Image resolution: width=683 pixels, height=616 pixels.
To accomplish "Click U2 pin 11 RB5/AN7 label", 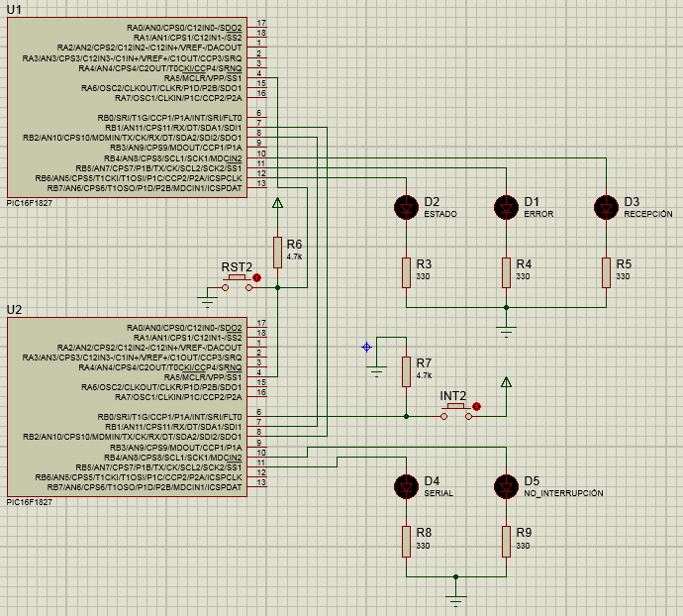I will 158,467.
